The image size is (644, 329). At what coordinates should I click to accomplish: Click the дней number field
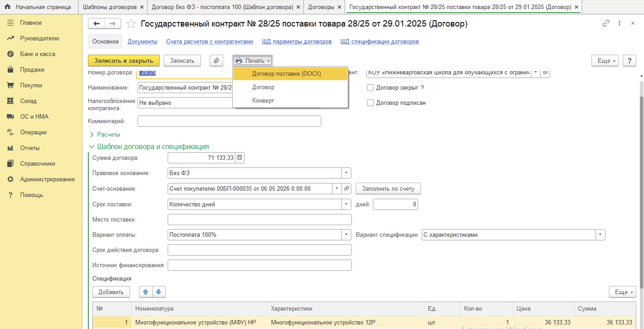pos(395,204)
